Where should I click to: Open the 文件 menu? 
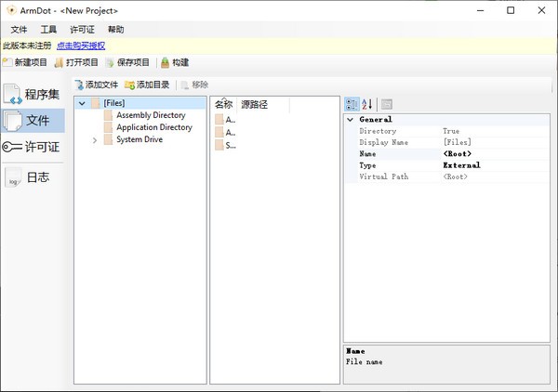(19, 30)
